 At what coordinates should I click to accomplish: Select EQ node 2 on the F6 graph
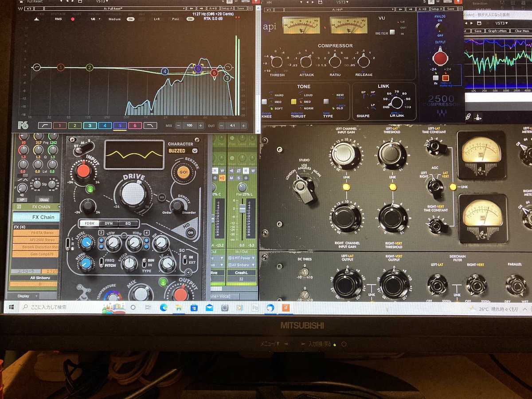(90, 67)
